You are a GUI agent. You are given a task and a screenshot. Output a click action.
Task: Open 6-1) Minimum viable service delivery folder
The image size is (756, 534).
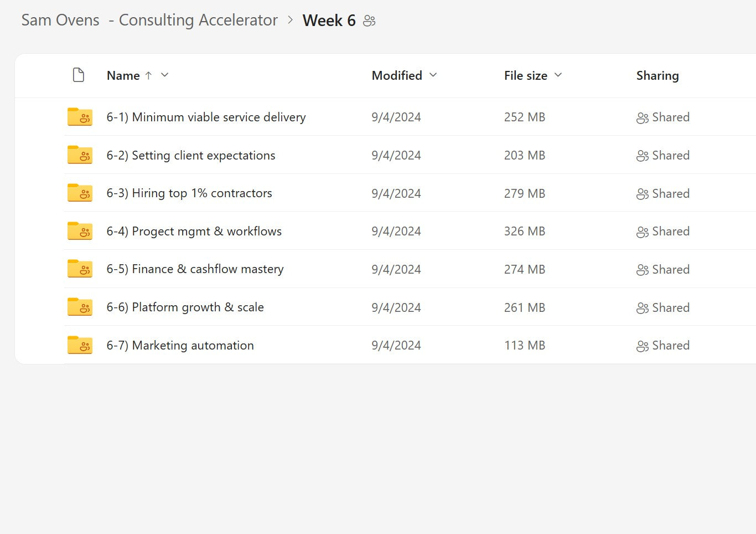click(x=206, y=117)
